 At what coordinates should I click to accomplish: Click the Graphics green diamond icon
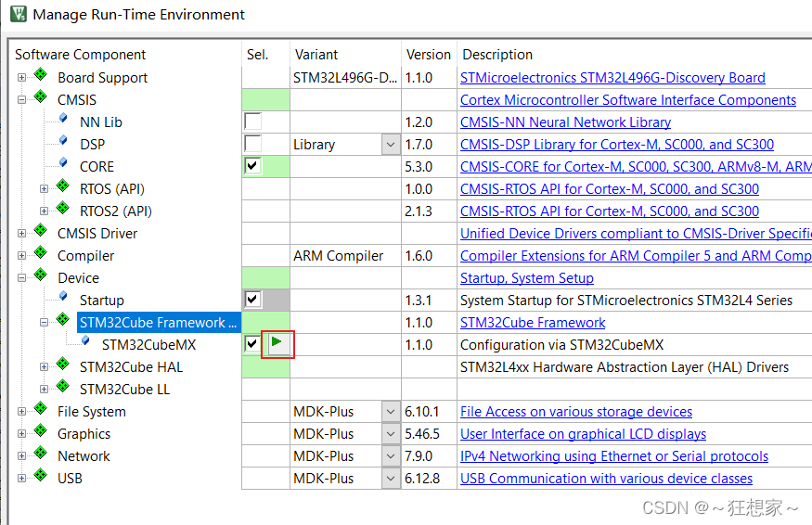pyautogui.click(x=41, y=430)
